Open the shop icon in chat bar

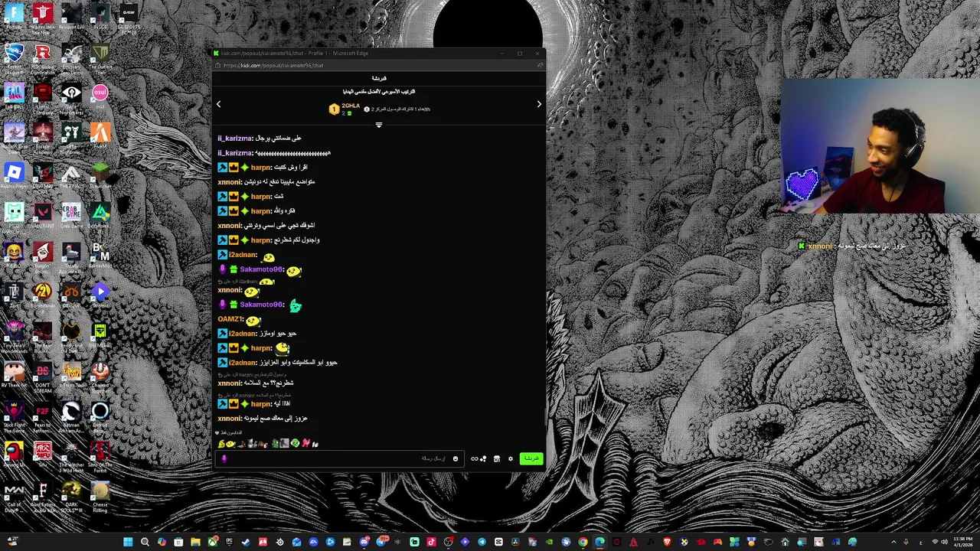pyautogui.click(x=497, y=459)
